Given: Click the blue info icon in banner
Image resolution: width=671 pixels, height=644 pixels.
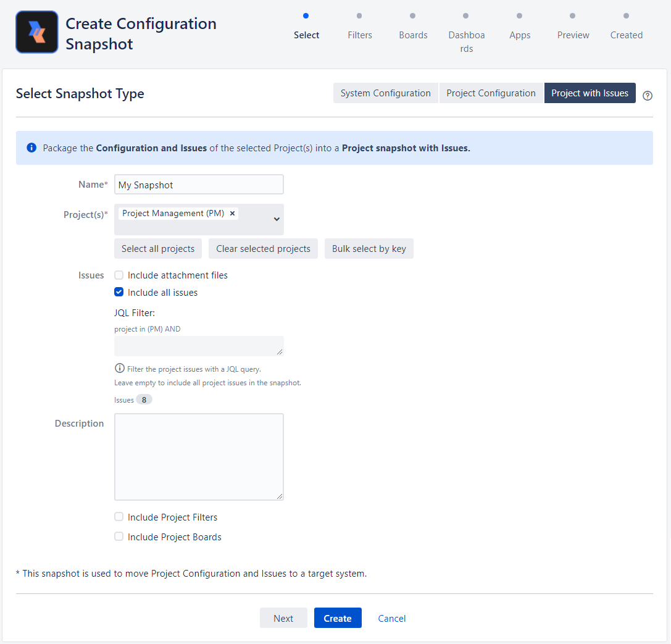Looking at the screenshot, I should point(31,148).
